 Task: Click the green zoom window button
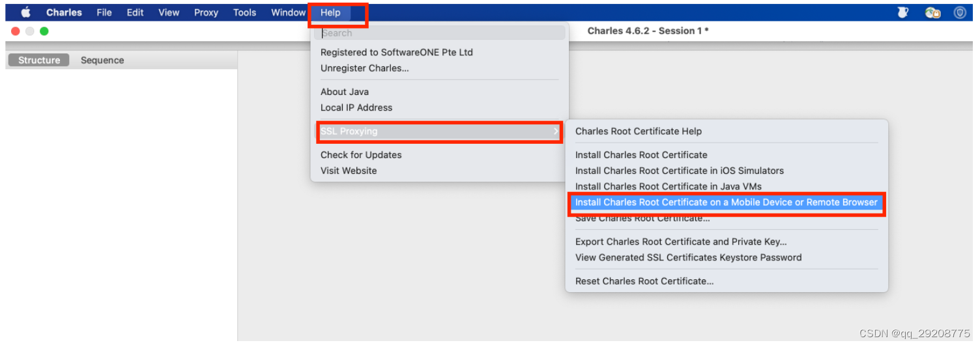click(44, 31)
